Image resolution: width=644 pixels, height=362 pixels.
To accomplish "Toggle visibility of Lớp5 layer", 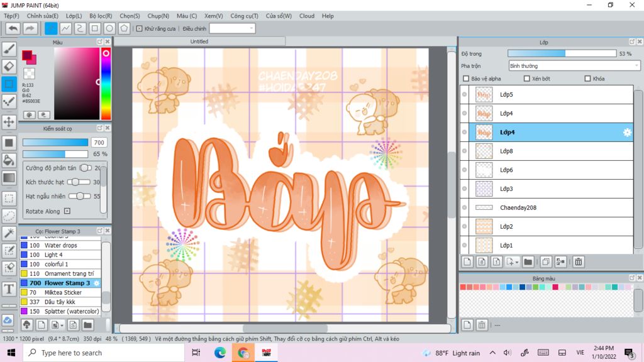I will point(465,94).
